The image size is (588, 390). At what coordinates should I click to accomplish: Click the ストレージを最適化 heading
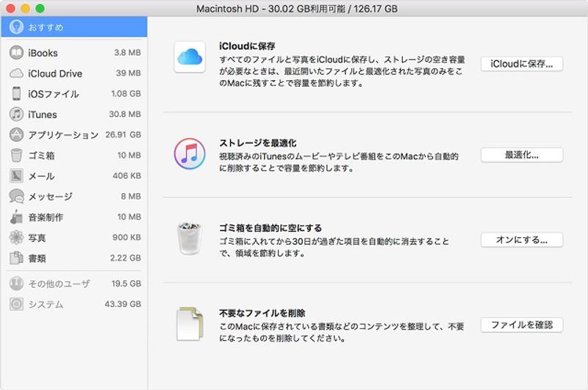pos(258,142)
